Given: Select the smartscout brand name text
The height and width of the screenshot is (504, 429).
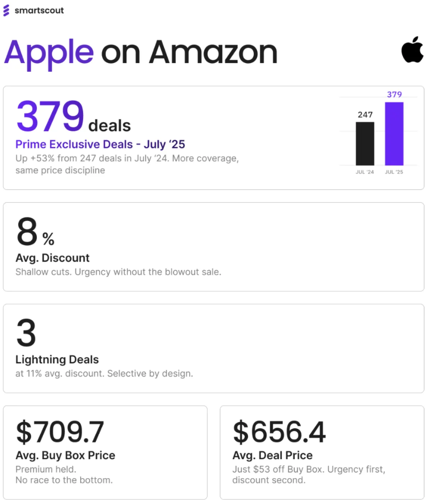Looking at the screenshot, I should (39, 10).
